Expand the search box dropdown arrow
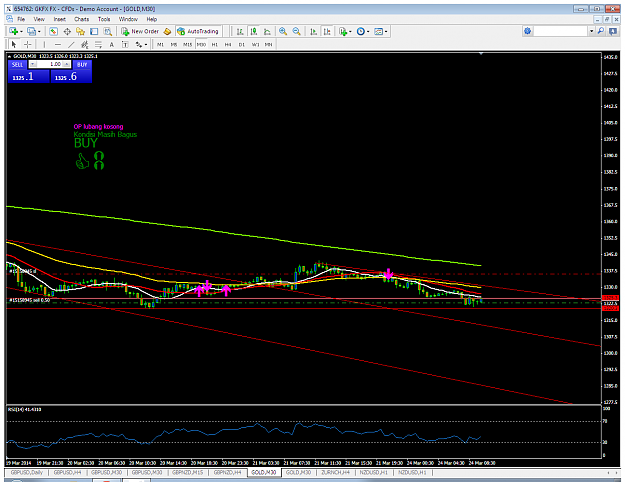625x482 pixels. tap(592, 31)
